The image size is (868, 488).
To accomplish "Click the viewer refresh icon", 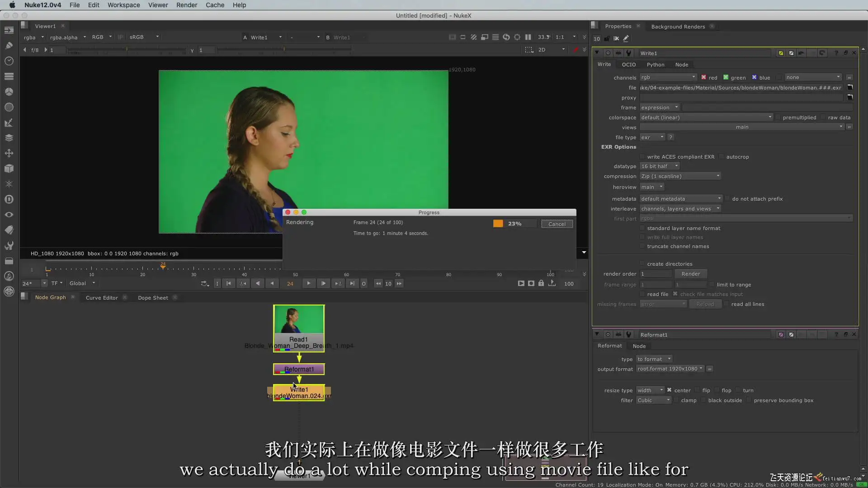I will (x=506, y=37).
